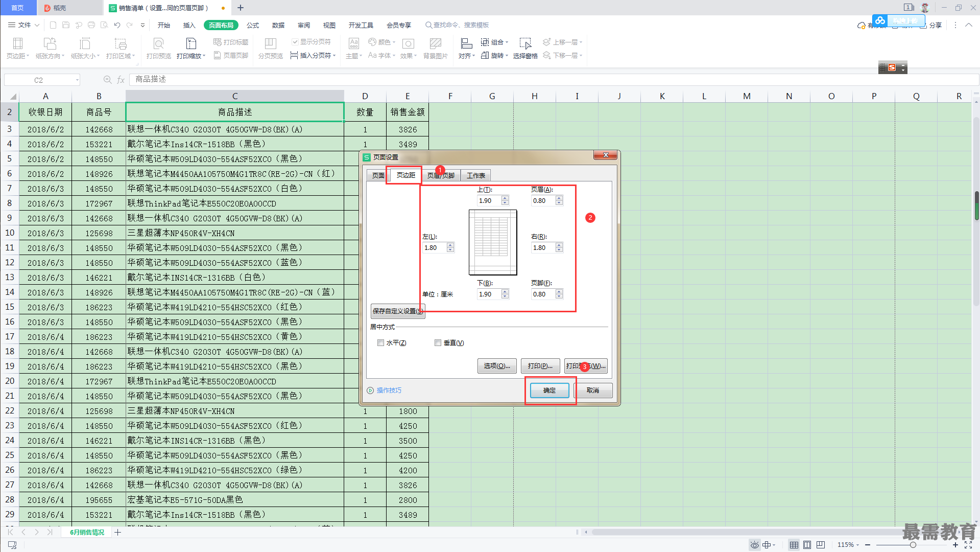Open the 纸张方向 paper orientation tool
The height and width of the screenshot is (552, 980).
tap(50, 48)
